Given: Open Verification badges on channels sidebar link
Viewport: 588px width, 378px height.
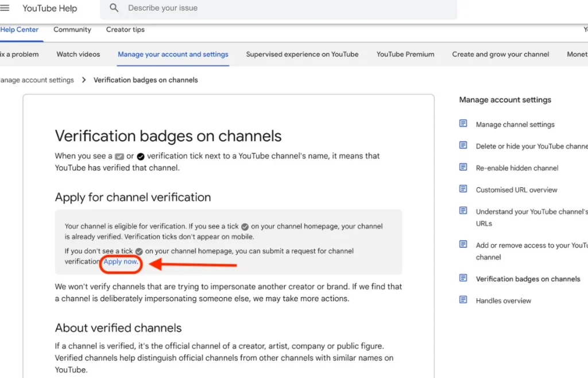Looking at the screenshot, I should (x=528, y=279).
